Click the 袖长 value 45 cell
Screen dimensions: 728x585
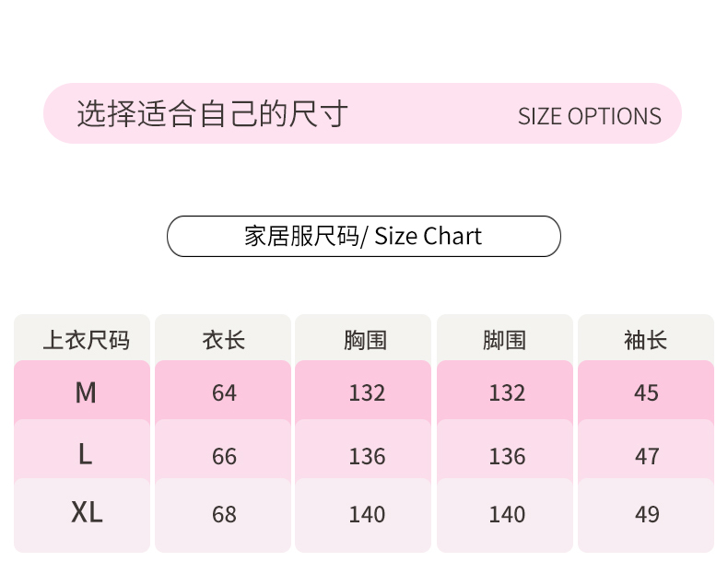[x=647, y=393]
